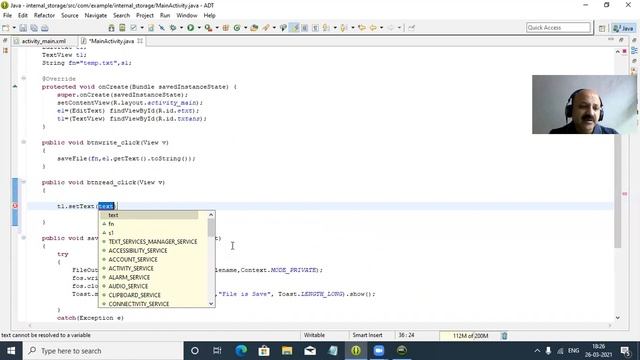
Task: Go to Last Edit Location icon
Action: [x=362, y=28]
